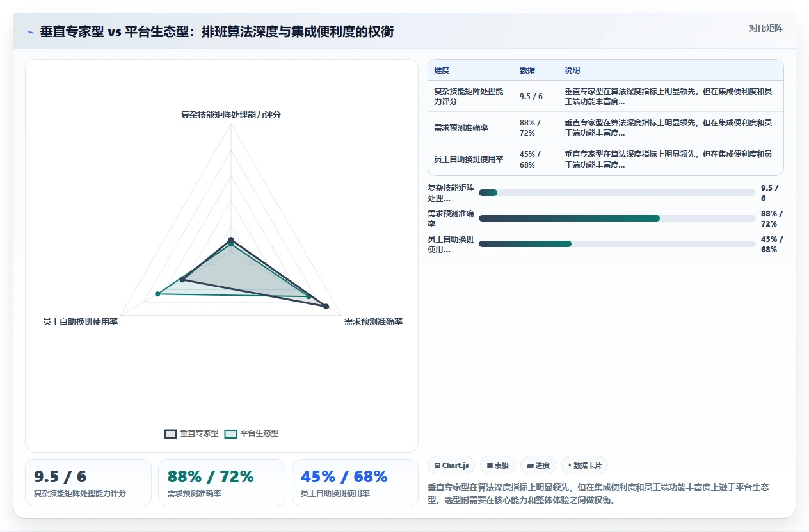Toggle 平台生态型 legend swatch
The height and width of the screenshot is (532, 809).
(230, 433)
